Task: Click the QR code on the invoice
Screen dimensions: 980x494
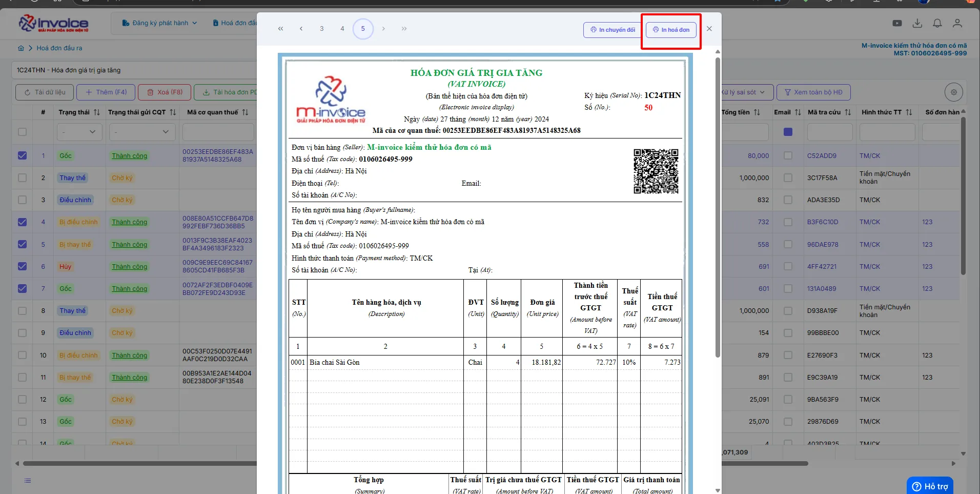Action: click(x=656, y=171)
